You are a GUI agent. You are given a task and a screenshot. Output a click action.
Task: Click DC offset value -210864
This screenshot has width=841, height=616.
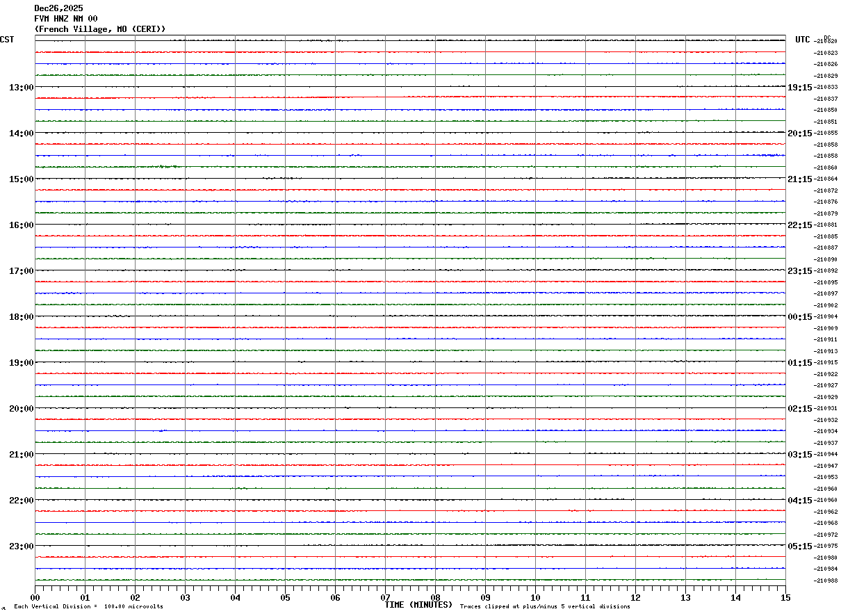[x=826, y=179]
